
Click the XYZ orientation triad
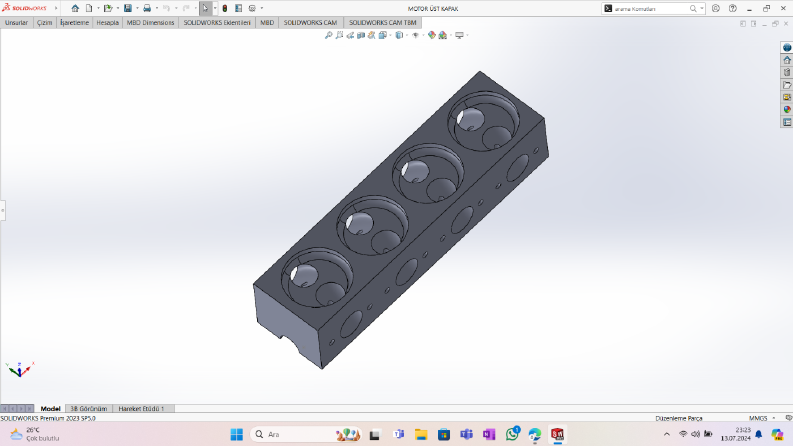tap(19, 370)
